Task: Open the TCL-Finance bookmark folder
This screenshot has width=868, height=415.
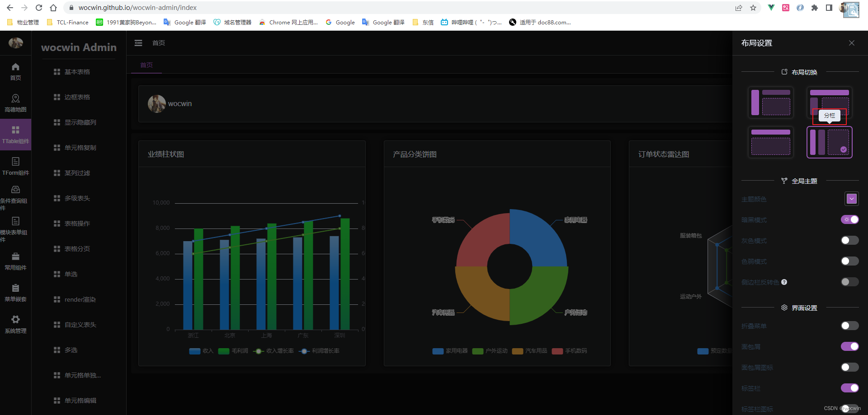Action: 68,22
